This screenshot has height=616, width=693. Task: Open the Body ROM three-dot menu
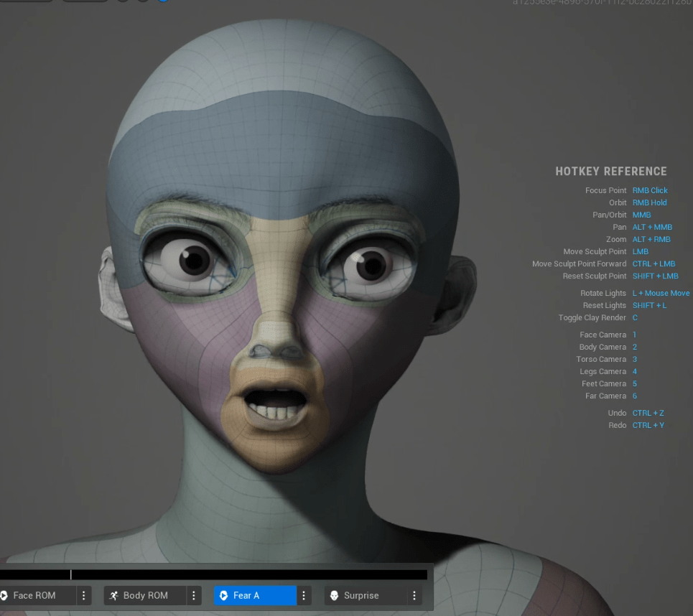point(194,595)
